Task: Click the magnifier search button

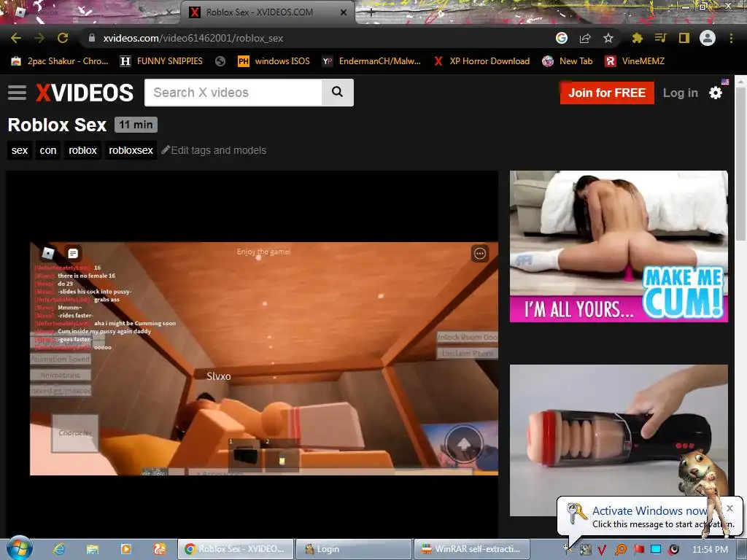Action: (337, 92)
